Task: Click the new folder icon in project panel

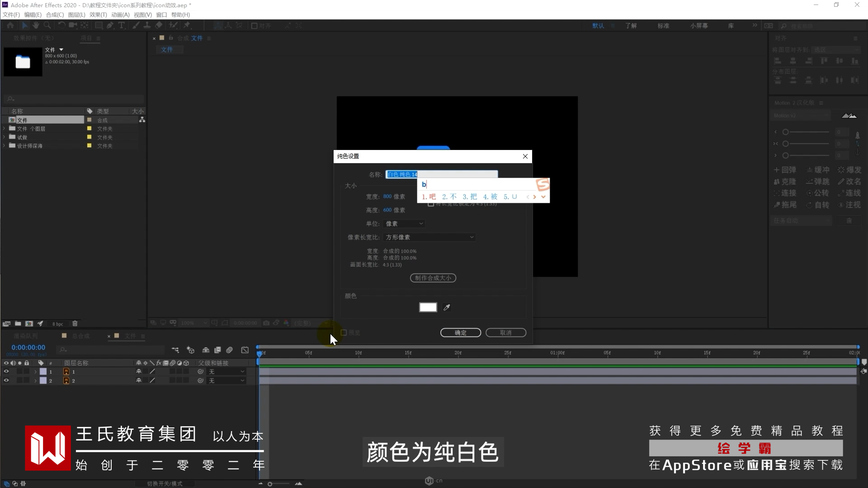Action: (18, 324)
